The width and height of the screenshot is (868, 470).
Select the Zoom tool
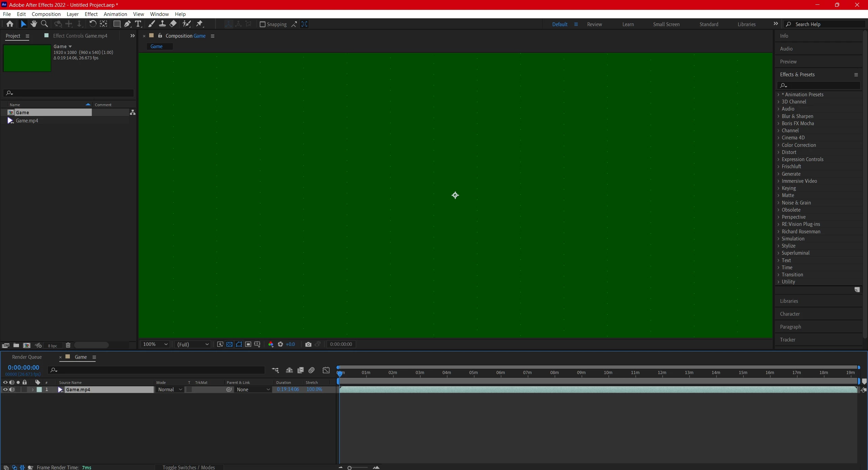point(44,24)
